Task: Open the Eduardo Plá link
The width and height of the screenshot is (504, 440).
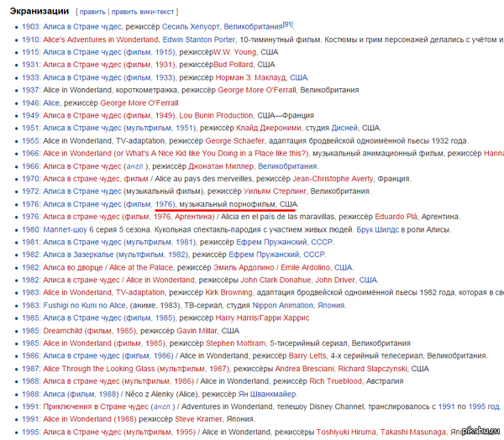Action: point(396,217)
